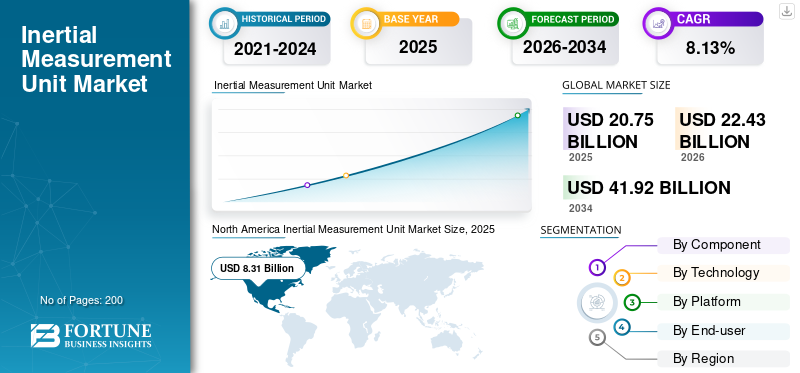Click the numbered circle 3 for Platform
The width and height of the screenshot is (800, 373).
pos(632,303)
